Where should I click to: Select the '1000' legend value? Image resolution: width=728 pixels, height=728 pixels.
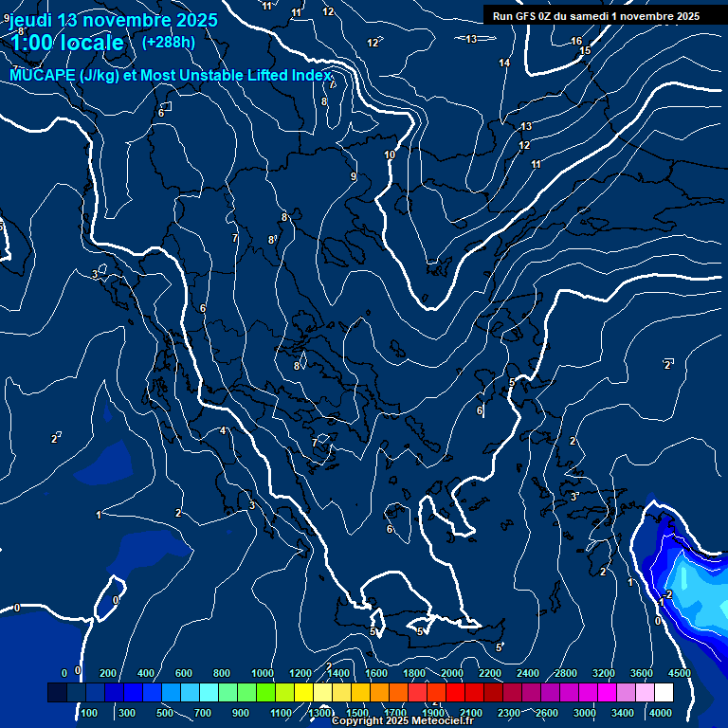pyautogui.click(x=263, y=673)
